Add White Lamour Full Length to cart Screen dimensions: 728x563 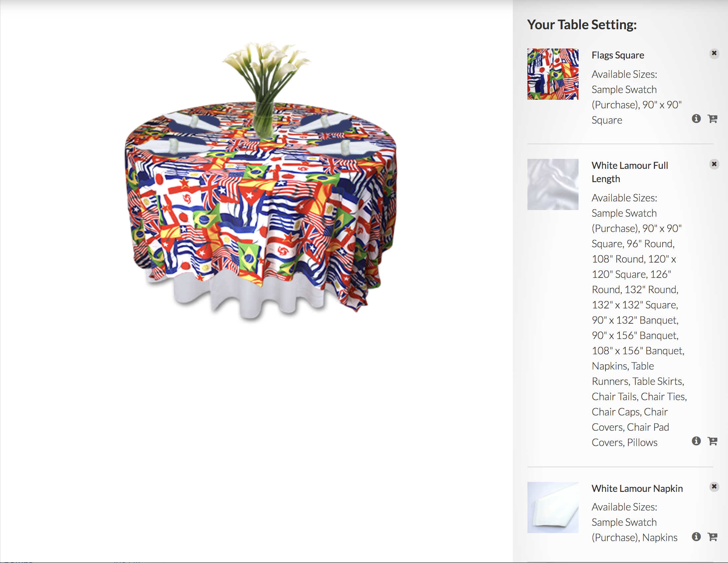(713, 441)
